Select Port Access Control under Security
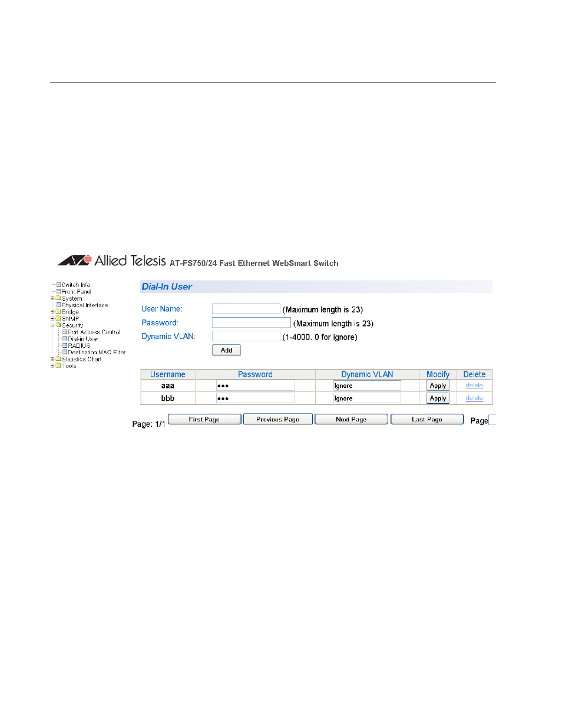The height and width of the screenshot is (728, 562). tap(94, 332)
